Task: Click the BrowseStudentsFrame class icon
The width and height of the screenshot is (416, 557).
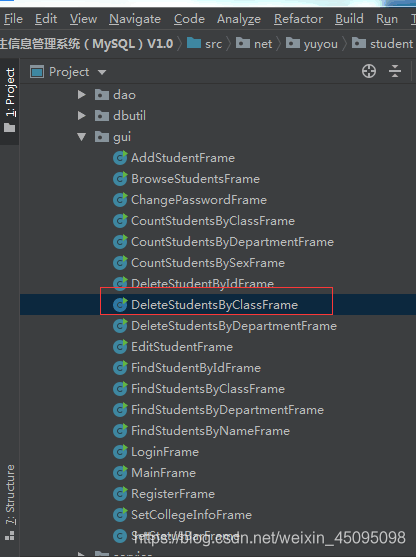Action: coord(120,179)
